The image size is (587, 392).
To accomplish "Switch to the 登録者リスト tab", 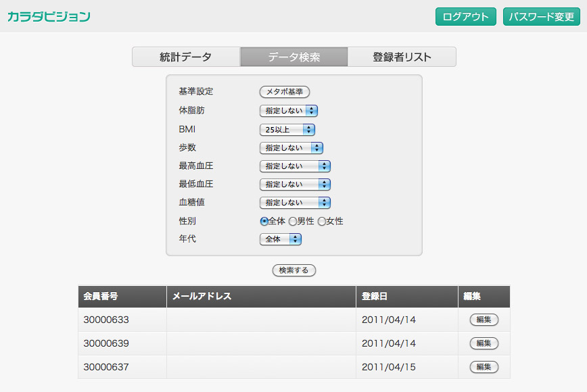I will tap(402, 57).
